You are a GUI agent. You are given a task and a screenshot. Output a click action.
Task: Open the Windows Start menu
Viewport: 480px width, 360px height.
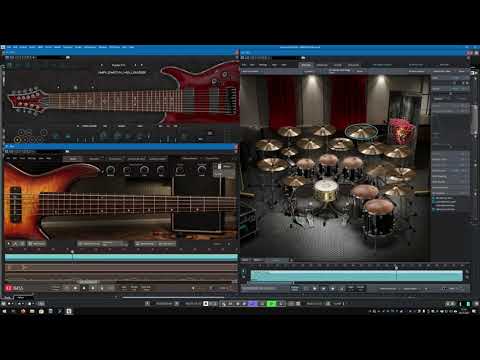[x=4, y=311]
